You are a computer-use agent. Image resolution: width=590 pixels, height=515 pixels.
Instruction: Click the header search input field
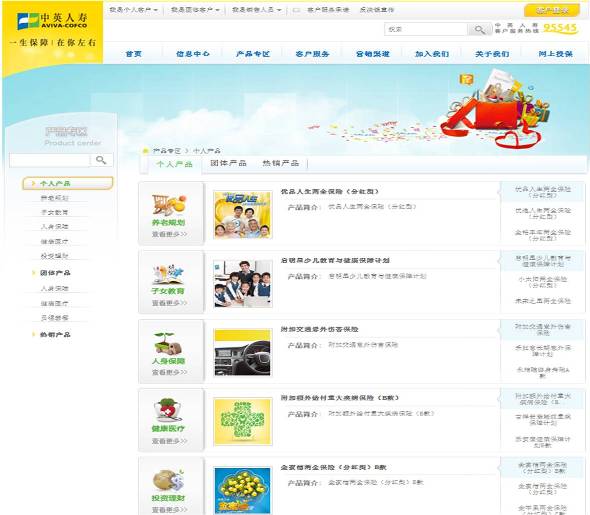point(426,29)
